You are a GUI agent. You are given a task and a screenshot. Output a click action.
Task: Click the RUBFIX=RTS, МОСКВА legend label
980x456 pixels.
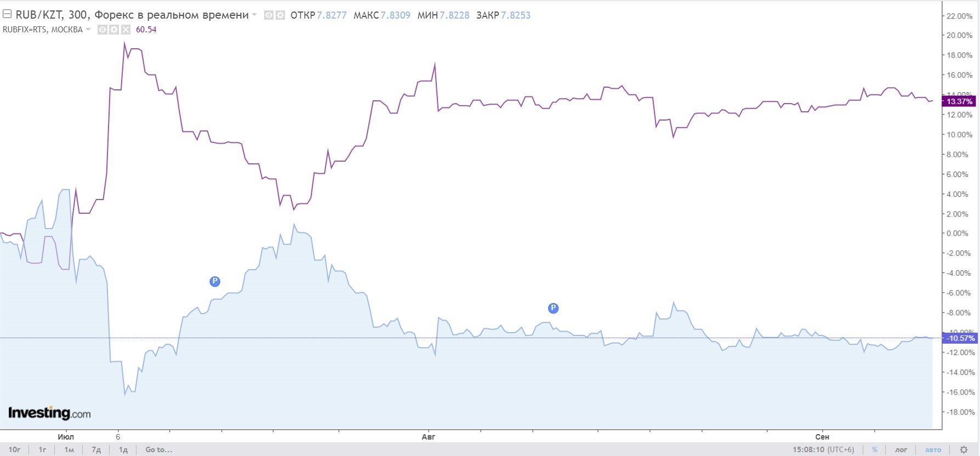pyautogui.click(x=43, y=30)
